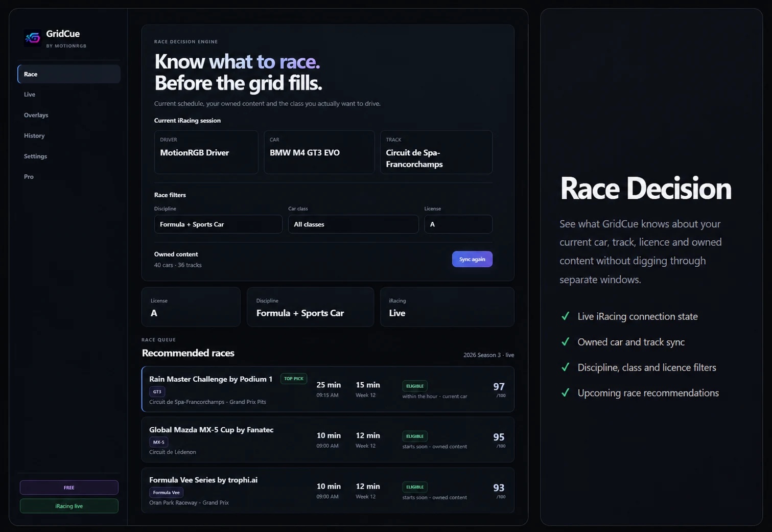Click the Discipline Formula + Sports Car summary card

[310, 307]
